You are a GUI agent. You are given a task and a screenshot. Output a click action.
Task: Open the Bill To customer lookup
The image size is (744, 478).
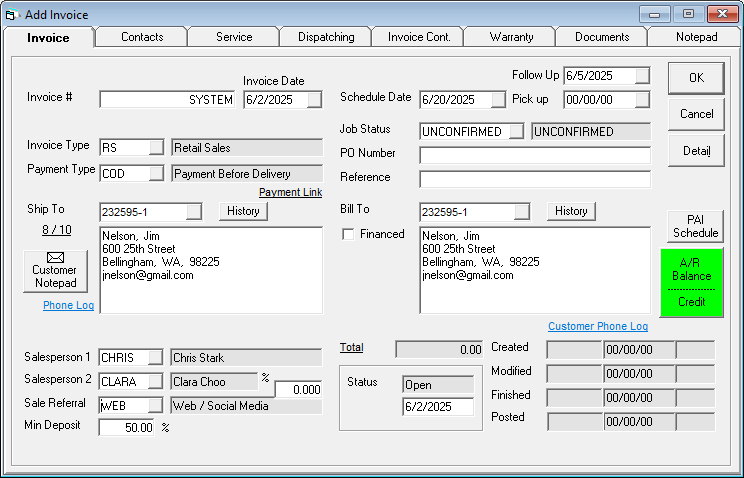coord(521,212)
